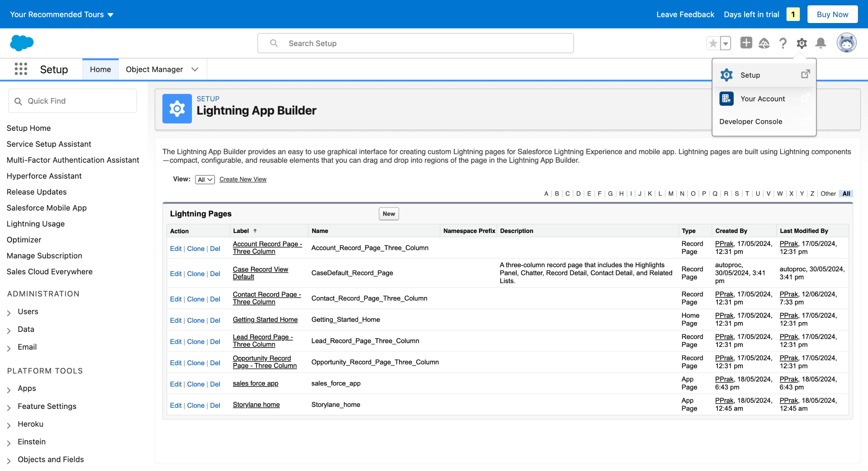Switch to the Home tab

[100, 69]
